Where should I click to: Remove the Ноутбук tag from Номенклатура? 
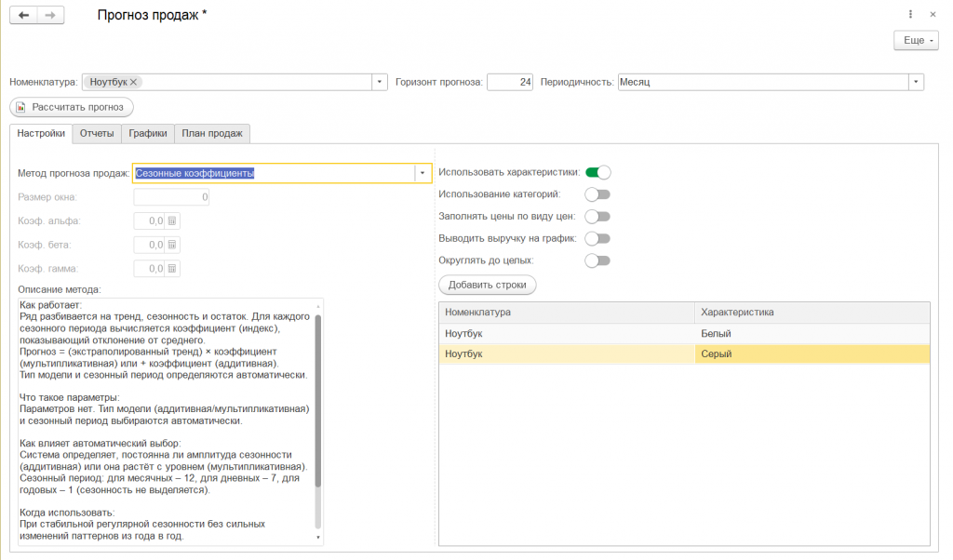(x=134, y=82)
